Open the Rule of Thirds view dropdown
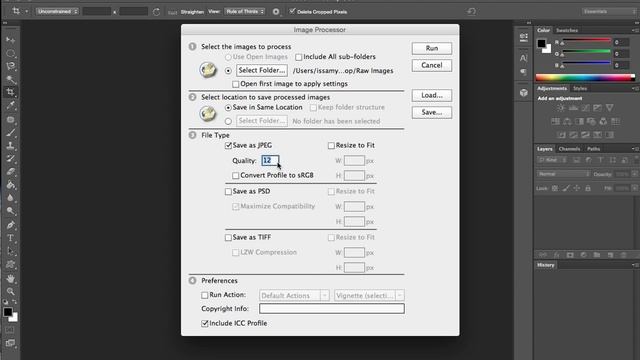Viewport: 640px width, 360px height. (245, 11)
